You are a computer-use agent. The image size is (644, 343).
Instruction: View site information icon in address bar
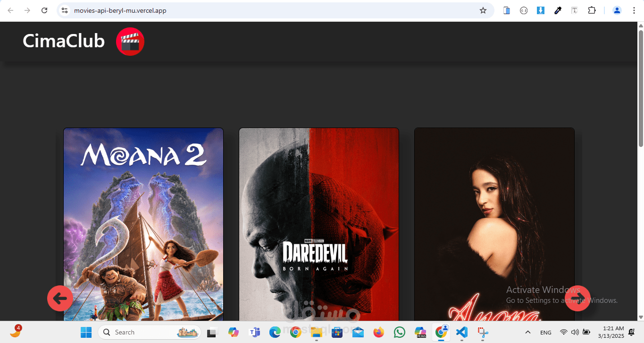click(x=65, y=10)
